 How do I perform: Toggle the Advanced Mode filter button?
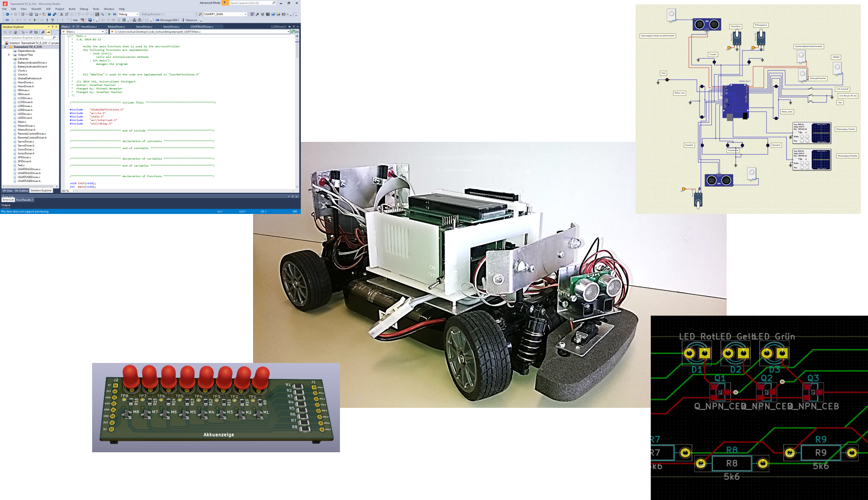point(225,3)
